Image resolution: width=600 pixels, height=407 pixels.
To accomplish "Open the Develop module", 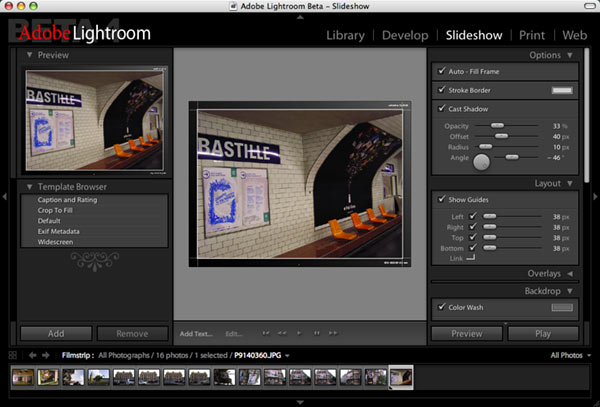I will pyautogui.click(x=405, y=35).
